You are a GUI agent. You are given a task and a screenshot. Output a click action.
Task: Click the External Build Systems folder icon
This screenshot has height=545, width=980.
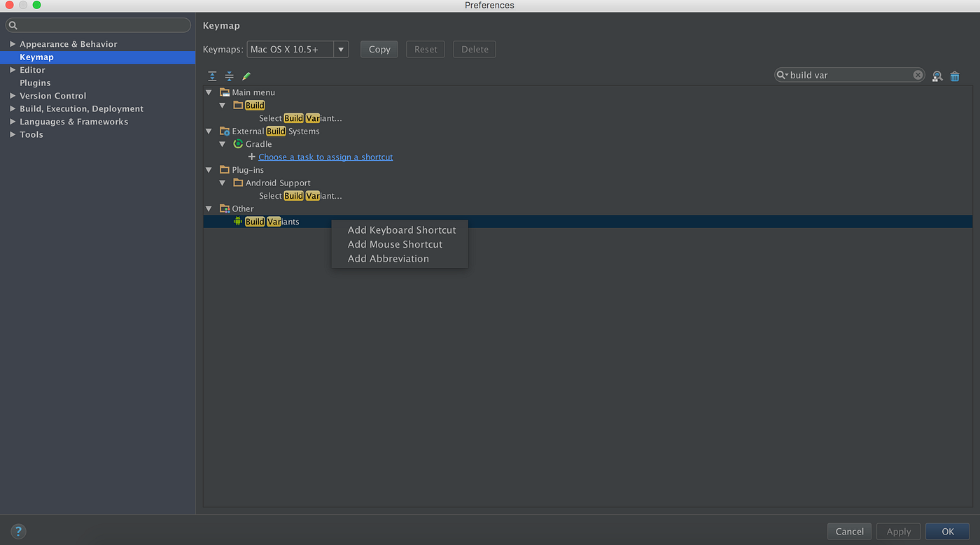pyautogui.click(x=224, y=131)
